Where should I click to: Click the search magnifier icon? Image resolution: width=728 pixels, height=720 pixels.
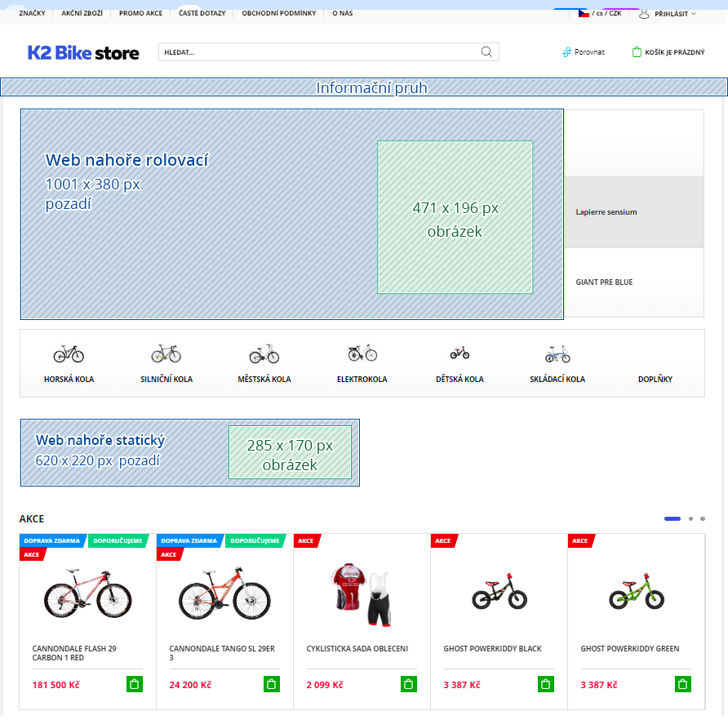click(486, 51)
